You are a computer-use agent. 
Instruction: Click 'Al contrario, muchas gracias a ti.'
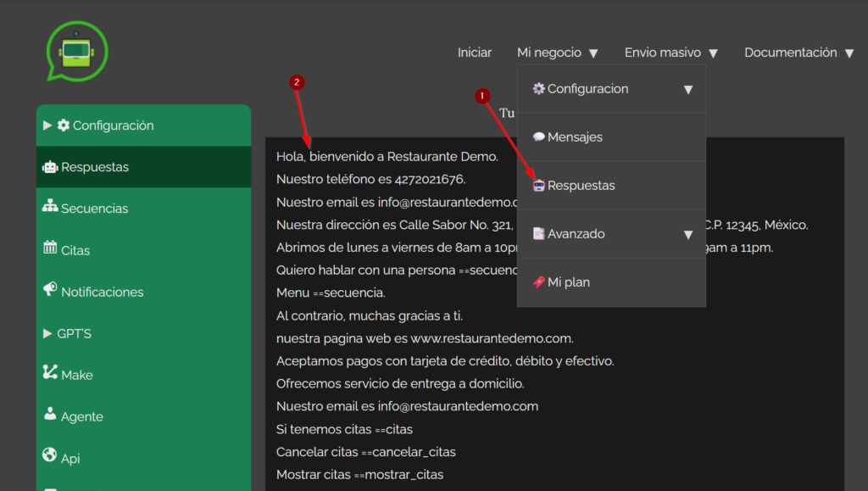[370, 315]
